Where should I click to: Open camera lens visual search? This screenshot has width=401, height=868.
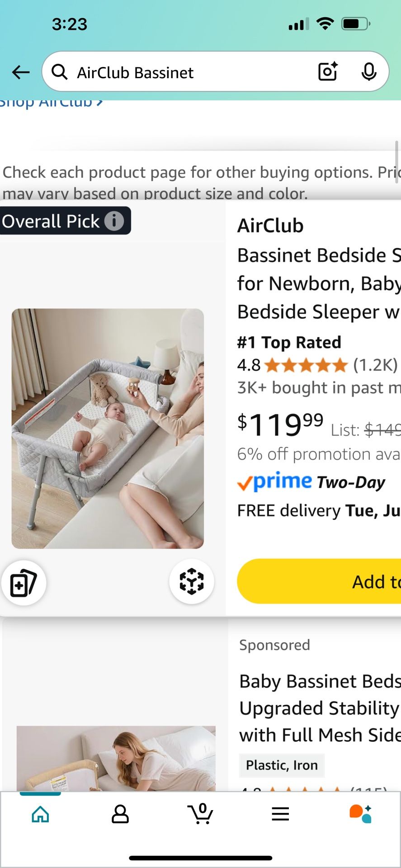pyautogui.click(x=328, y=72)
